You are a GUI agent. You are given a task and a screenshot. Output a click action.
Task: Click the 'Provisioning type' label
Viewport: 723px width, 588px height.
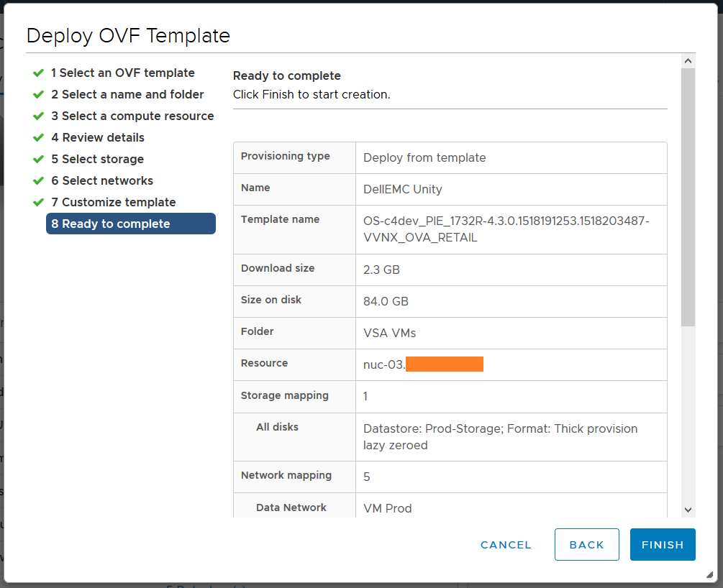(285, 156)
